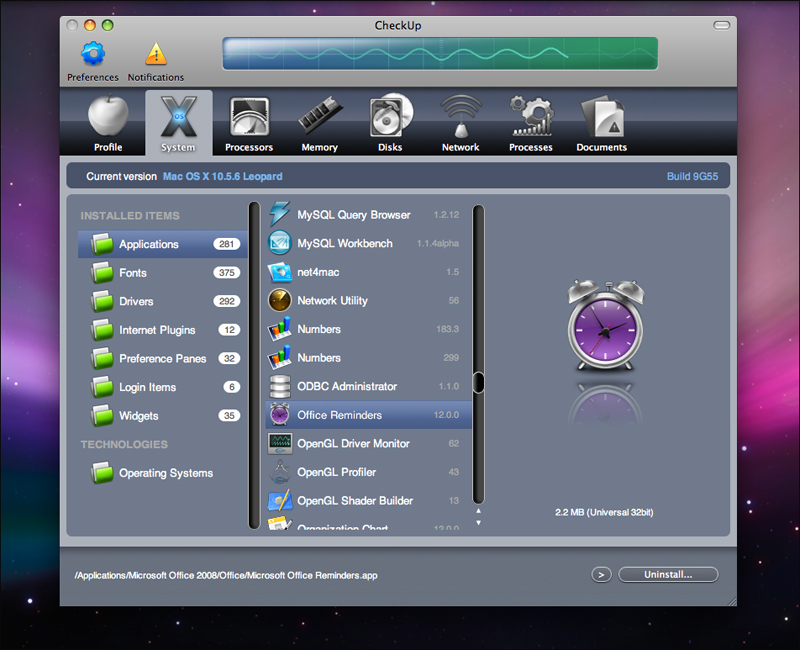Click the application list scrollbar thumb
Viewport: 800px width, 650px height.
(478, 382)
